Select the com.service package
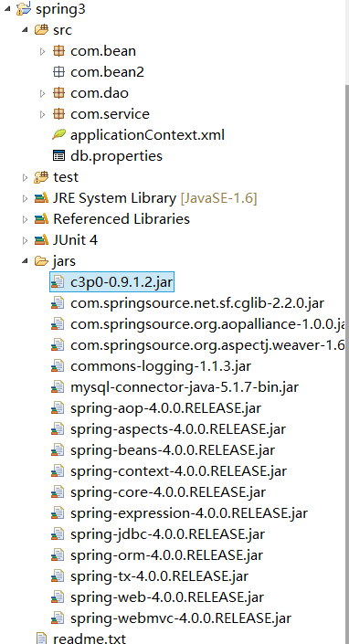Viewport: 349px width, 644px height. (x=110, y=114)
